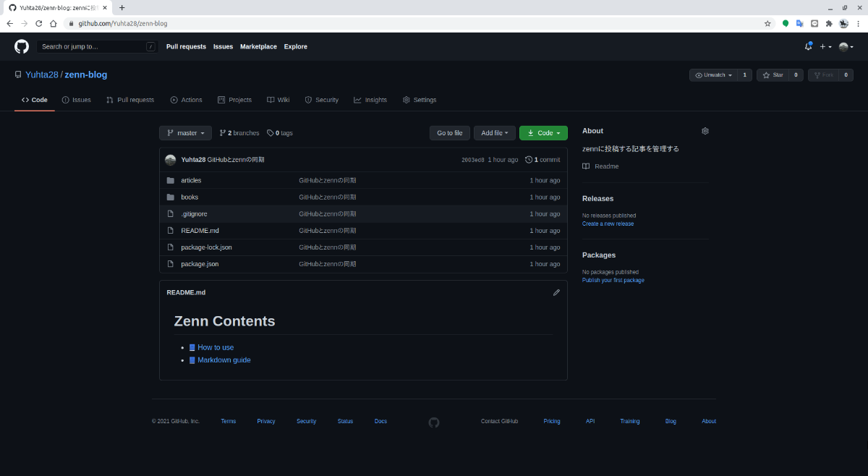868x476 pixels.
Task: Click the .gitignore file icon
Action: 171,213
